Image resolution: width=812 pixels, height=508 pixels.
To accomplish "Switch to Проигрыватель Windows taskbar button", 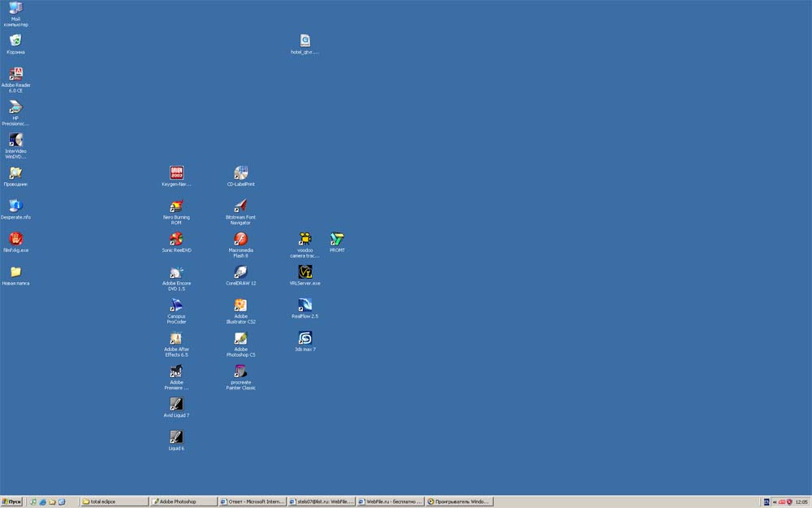I will 459,502.
